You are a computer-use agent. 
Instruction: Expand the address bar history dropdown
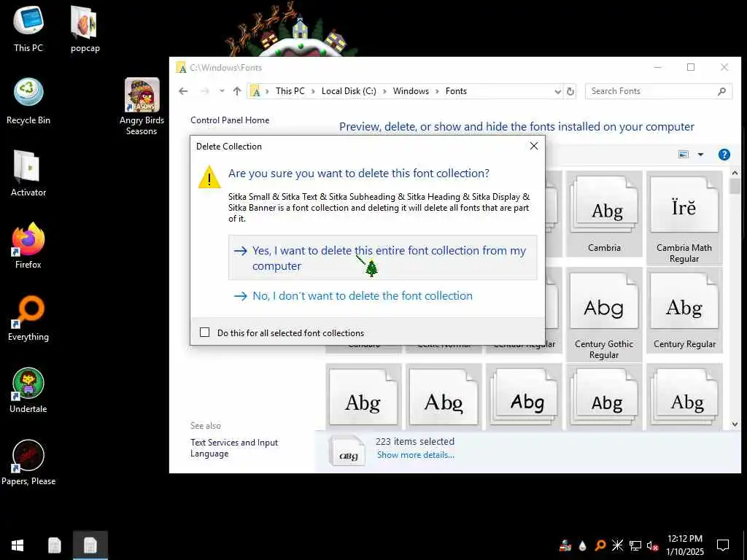click(x=557, y=91)
